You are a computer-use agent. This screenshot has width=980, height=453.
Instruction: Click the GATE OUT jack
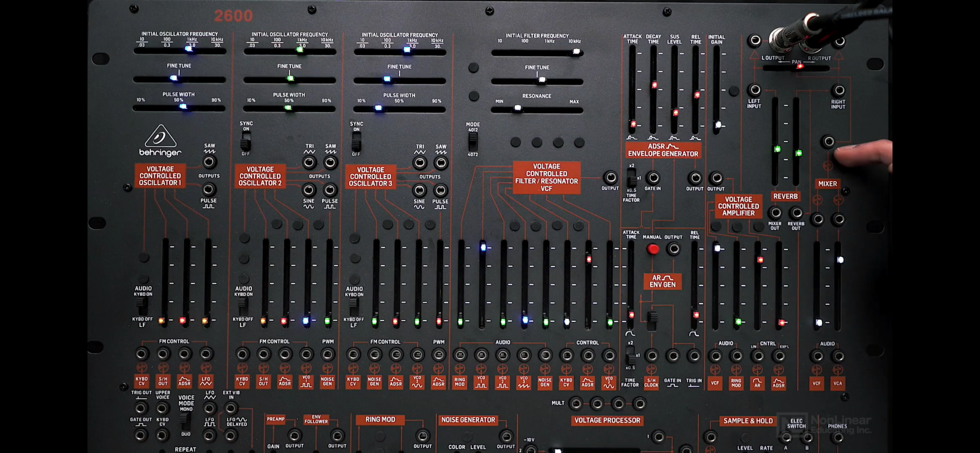point(140,435)
